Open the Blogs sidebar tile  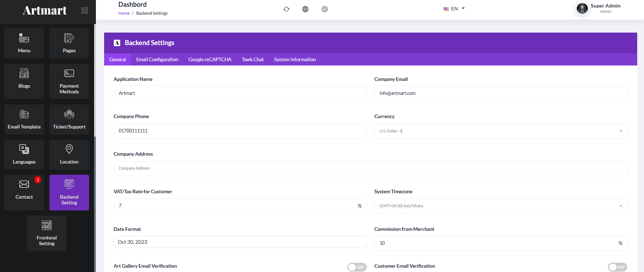[24, 81]
